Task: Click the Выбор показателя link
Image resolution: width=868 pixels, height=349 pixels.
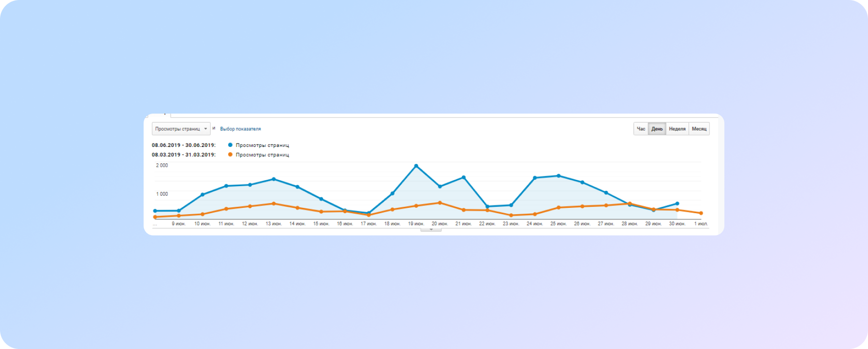Action: (x=240, y=129)
